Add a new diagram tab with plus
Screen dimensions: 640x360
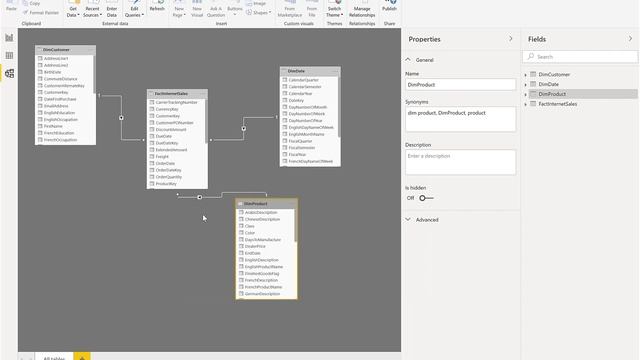coord(82,357)
